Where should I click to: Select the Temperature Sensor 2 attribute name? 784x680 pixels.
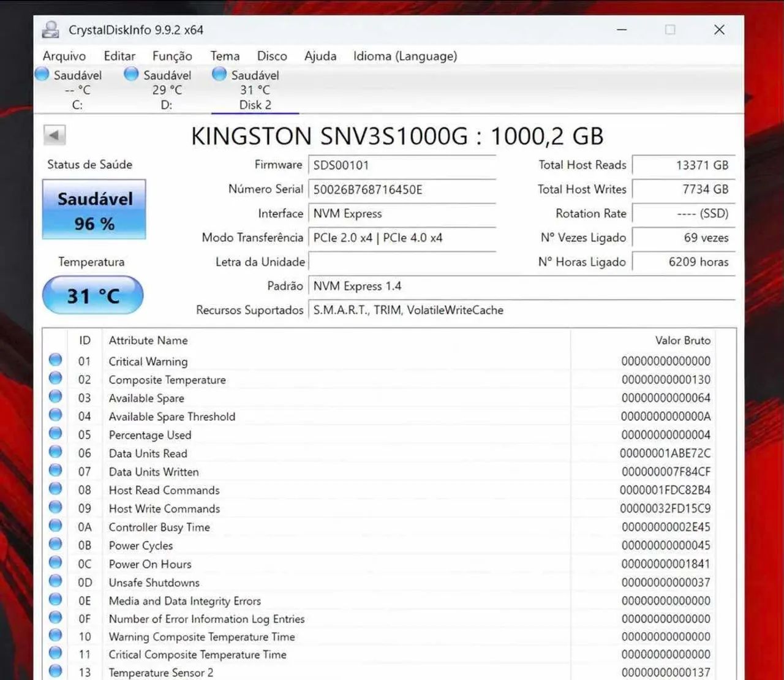coord(161,673)
